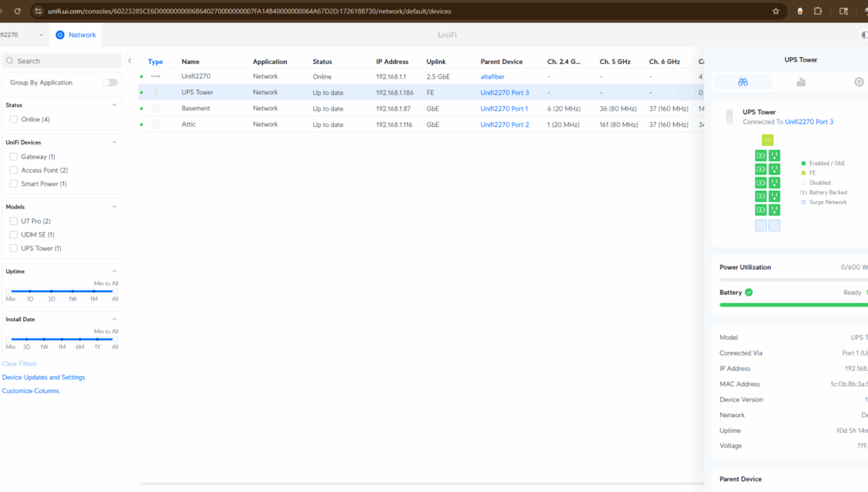Click the yellow-green FE uplink port icon
The height and width of the screenshot is (492, 868).
click(x=767, y=140)
